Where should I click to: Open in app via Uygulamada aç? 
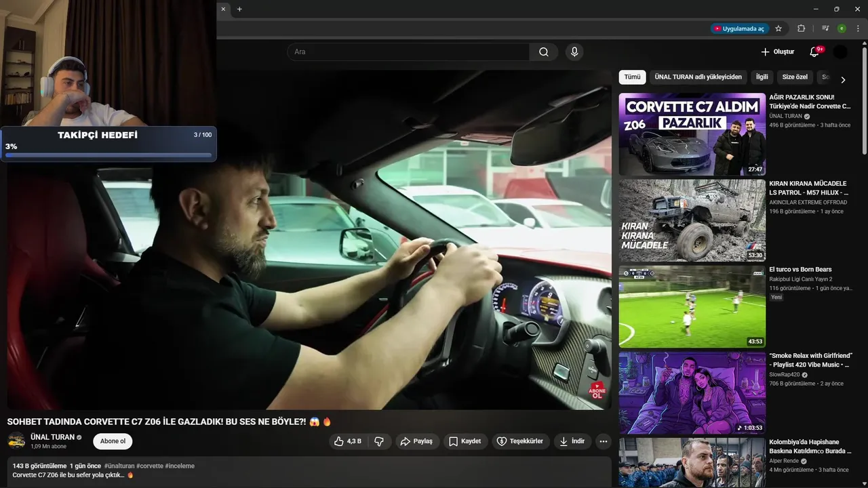(x=738, y=28)
